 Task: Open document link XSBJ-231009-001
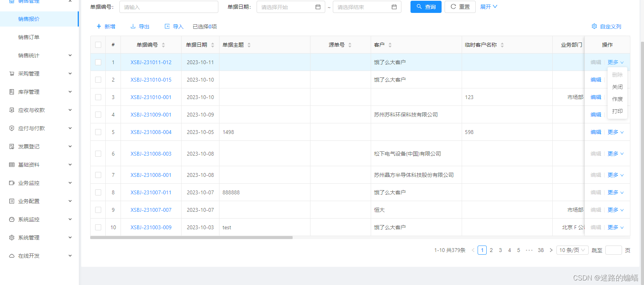pos(151,115)
